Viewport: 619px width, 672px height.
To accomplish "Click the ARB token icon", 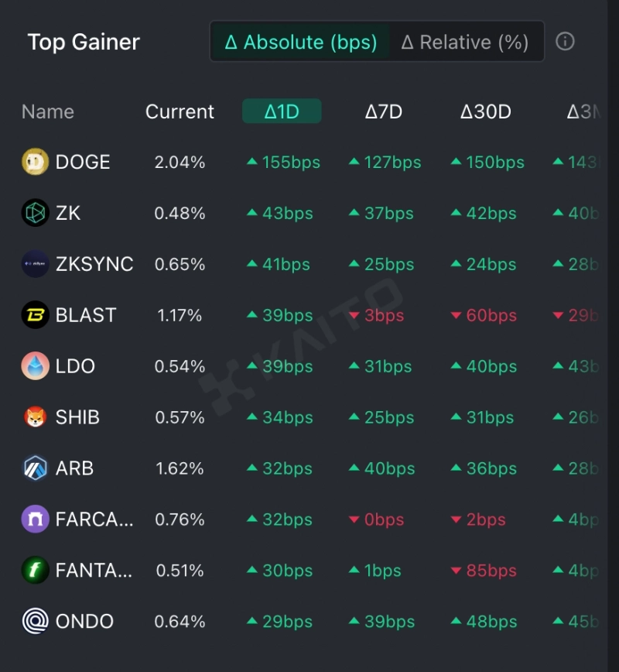I will coord(35,468).
